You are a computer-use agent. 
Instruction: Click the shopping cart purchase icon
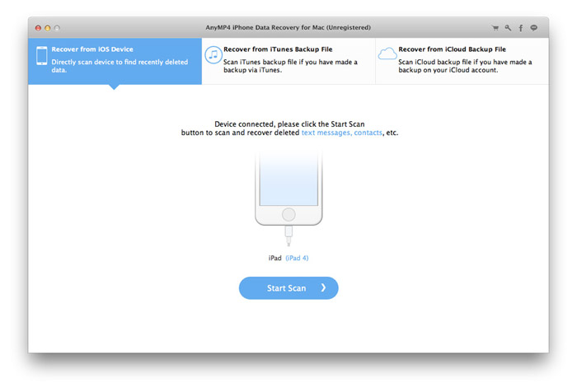(495, 27)
